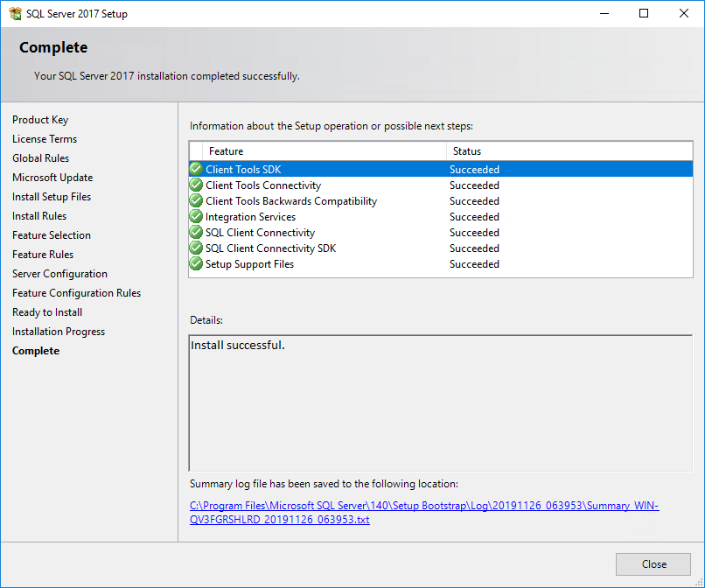705x588 pixels.
Task: Select the Integration Services feature row
Action: tap(441, 216)
